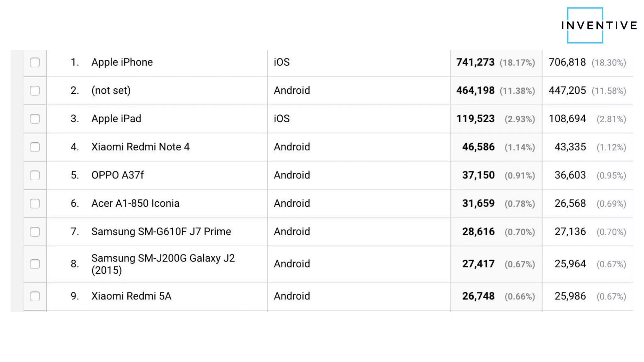Viewport: 644px width, 362px height.
Task: Open the Acer A1-850 Iconia entry
Action: tap(135, 203)
